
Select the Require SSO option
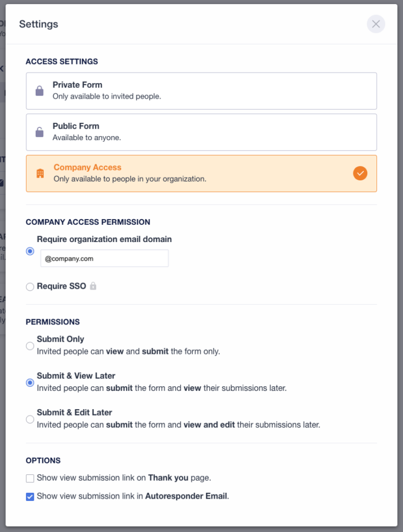[30, 286]
